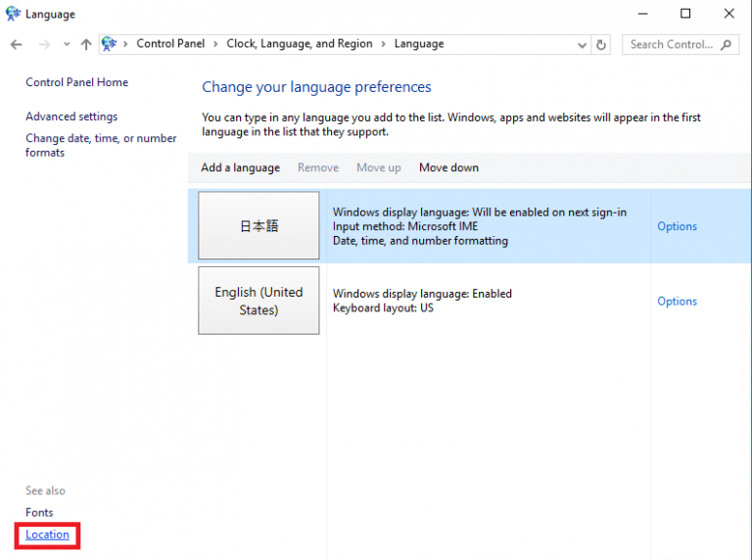Refresh the Language page
752x560 pixels.
click(601, 45)
